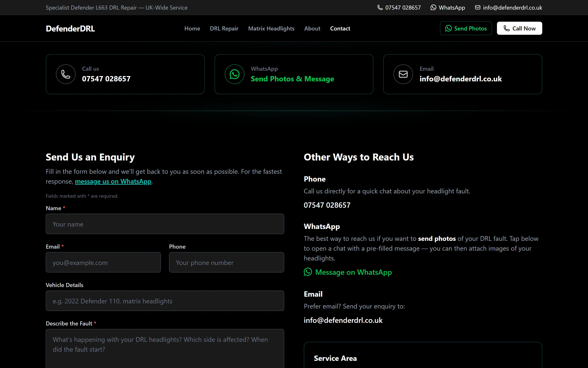Navigate to the About page

pyautogui.click(x=312, y=28)
